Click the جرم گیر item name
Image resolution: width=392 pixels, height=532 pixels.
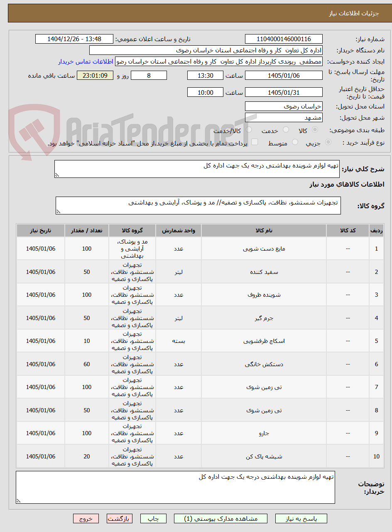click(264, 318)
